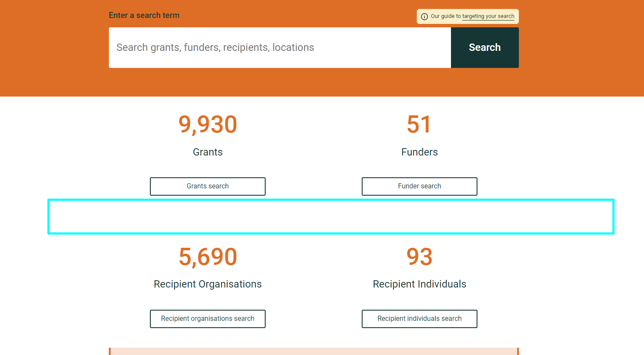The image size is (644, 355).
Task: Click the 9,930 grants statistic
Action: pos(208,124)
